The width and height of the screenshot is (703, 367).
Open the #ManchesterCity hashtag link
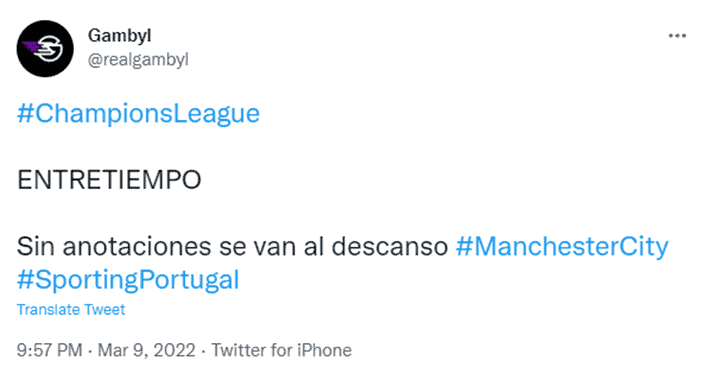562,246
